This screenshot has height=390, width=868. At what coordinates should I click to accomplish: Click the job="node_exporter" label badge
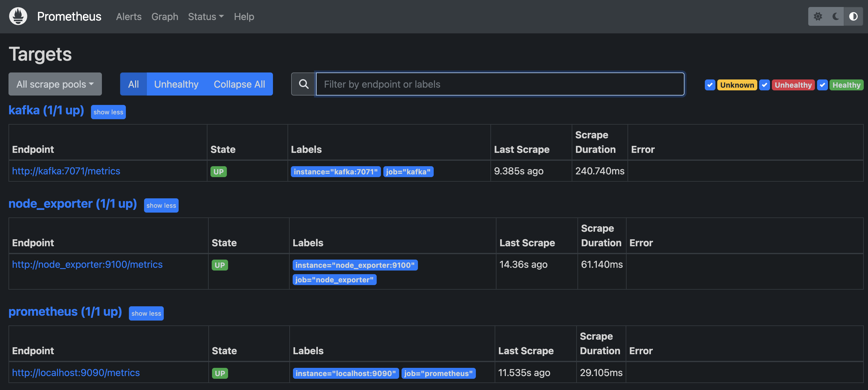(x=334, y=280)
